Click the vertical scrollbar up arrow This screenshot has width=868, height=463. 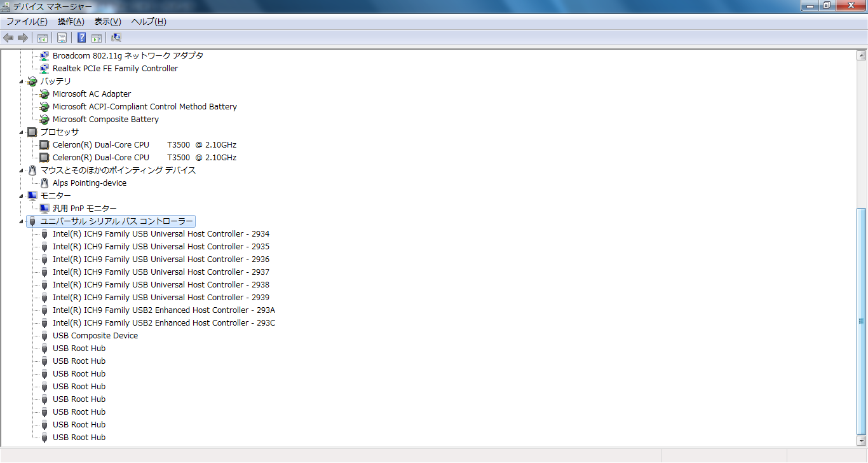[x=862, y=55]
